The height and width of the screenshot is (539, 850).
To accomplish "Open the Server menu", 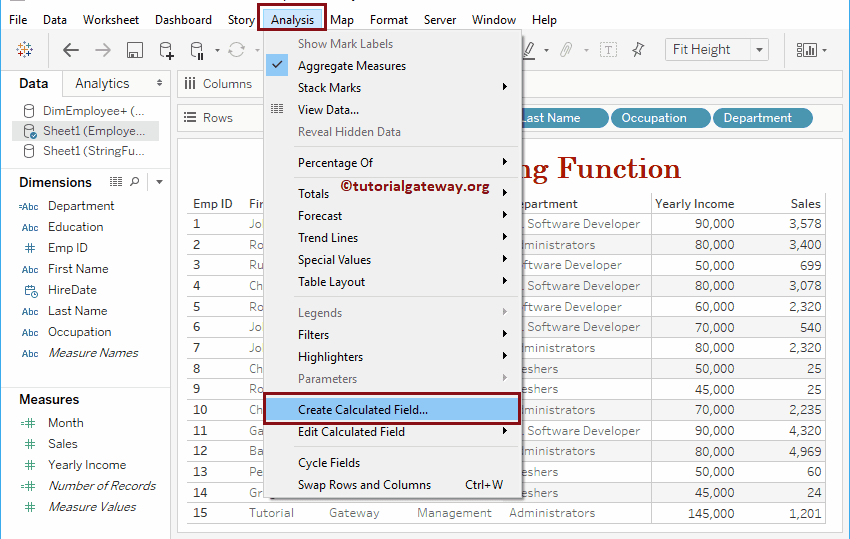I will (440, 20).
